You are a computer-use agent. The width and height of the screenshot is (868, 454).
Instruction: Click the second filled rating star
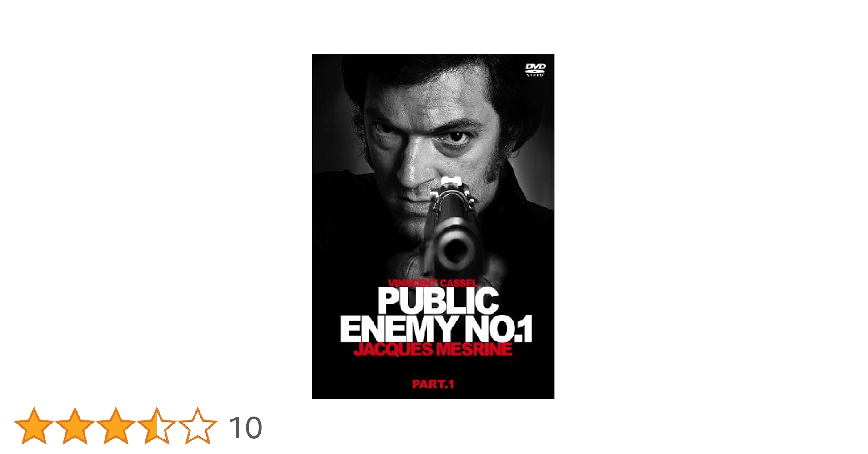pos(75,426)
